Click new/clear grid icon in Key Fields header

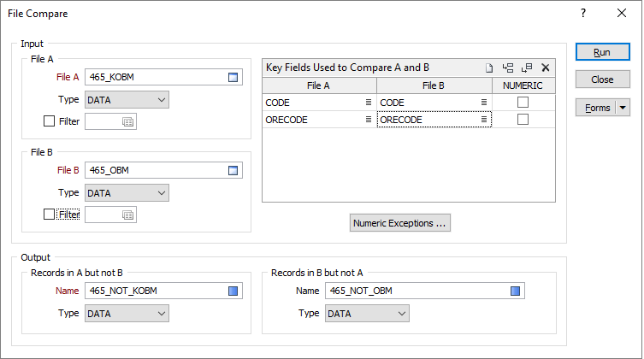coord(488,68)
